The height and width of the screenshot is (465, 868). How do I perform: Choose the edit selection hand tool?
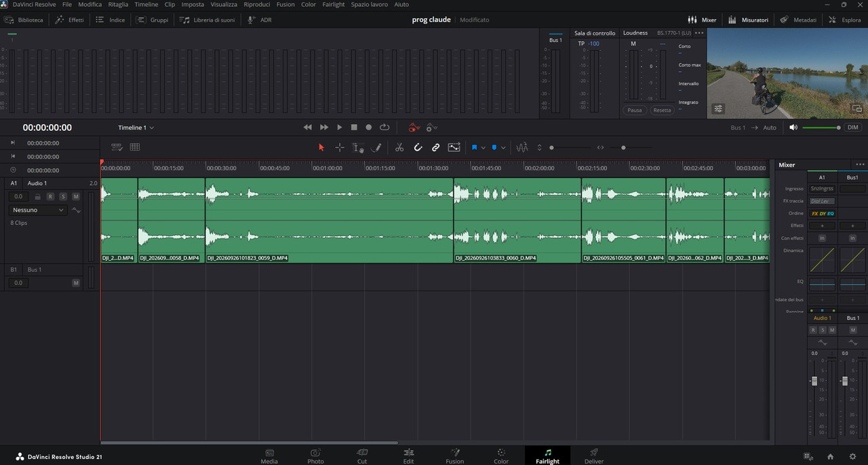[359, 147]
